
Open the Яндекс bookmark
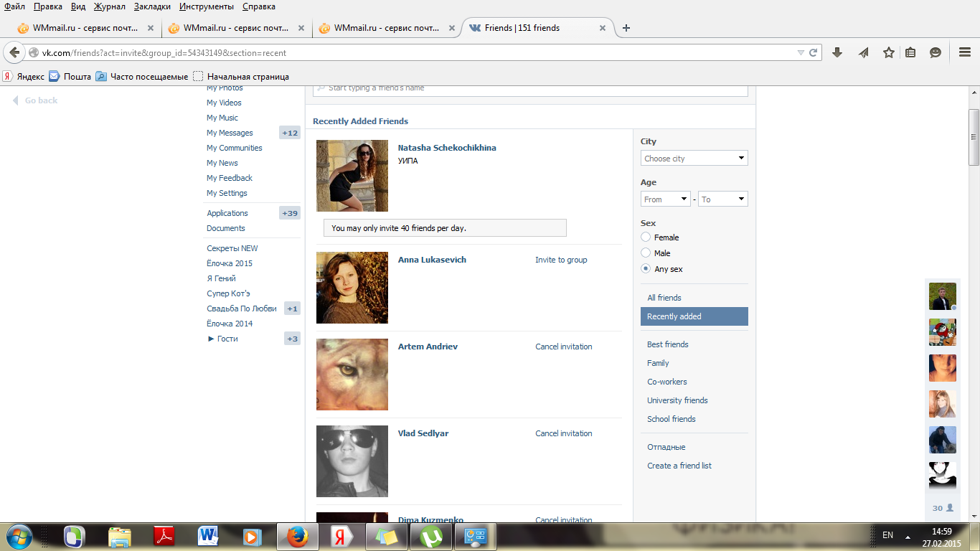point(24,77)
